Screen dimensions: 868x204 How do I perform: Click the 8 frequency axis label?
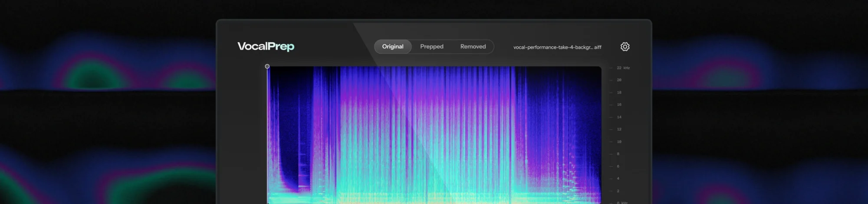pos(618,154)
